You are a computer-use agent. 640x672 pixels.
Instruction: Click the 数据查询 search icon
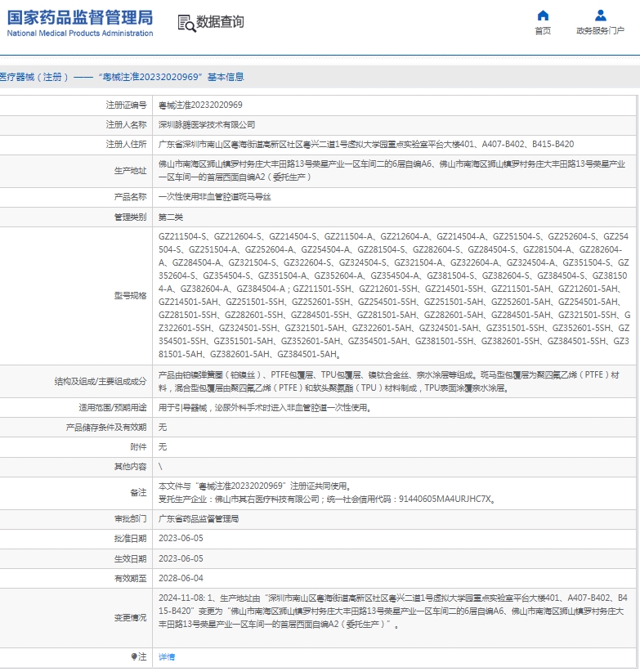tap(187, 23)
